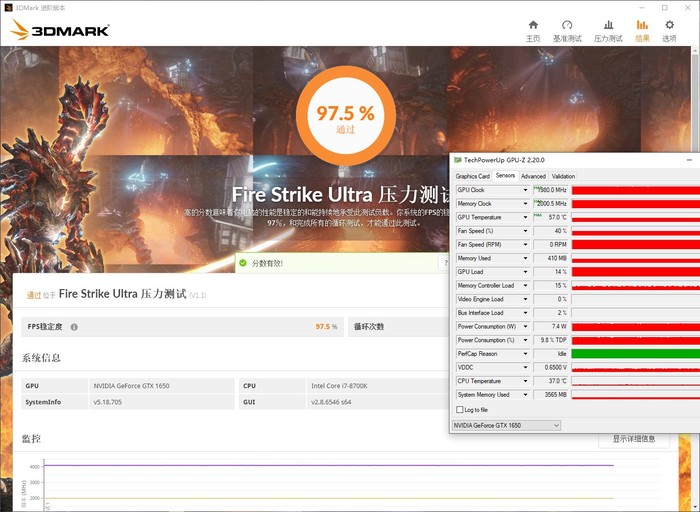
Task: Expand the System Memory Used dropdown
Action: point(525,395)
